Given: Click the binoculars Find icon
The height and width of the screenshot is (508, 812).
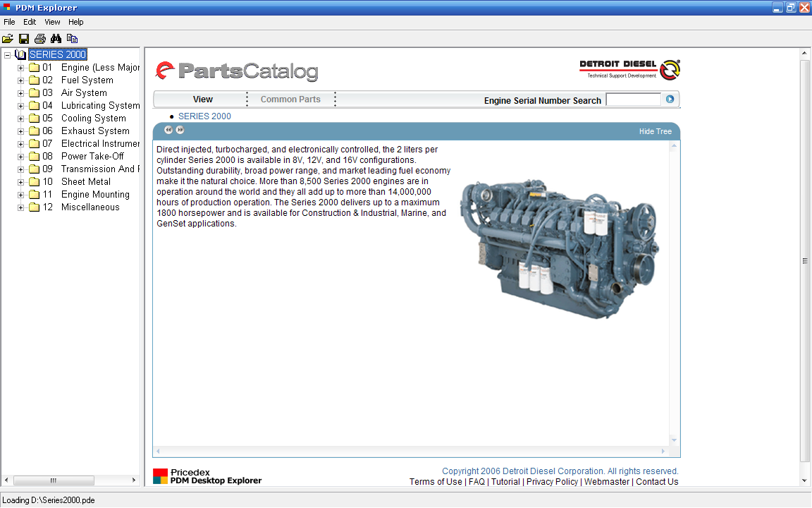Looking at the screenshot, I should [x=56, y=39].
